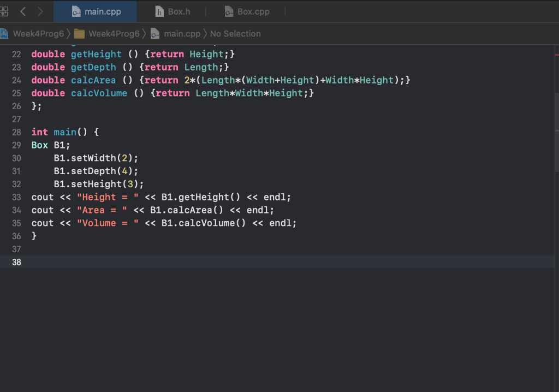Click the yellow folder icon in breadcrumb
This screenshot has height=392, width=559.
(x=79, y=34)
